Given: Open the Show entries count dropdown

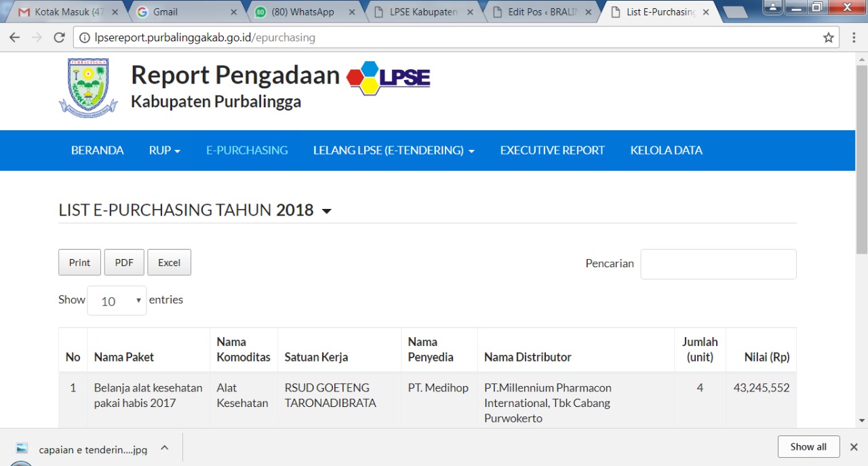Looking at the screenshot, I should [x=117, y=300].
